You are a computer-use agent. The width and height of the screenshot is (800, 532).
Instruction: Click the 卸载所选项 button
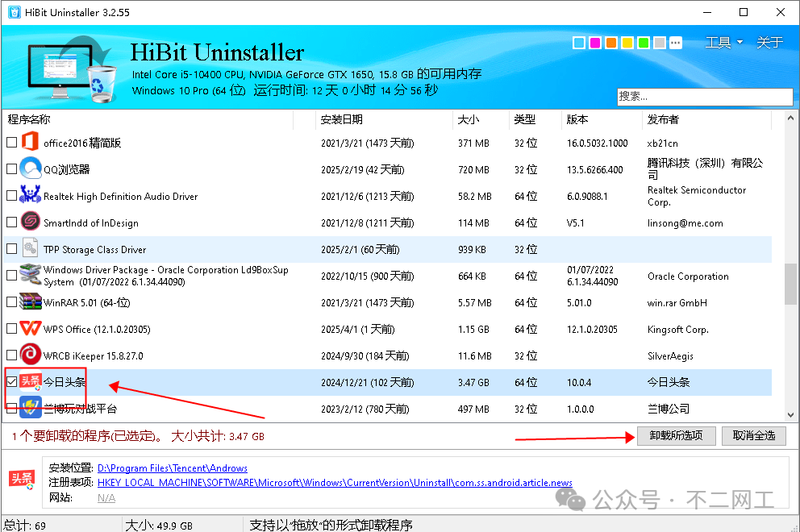[x=676, y=435]
